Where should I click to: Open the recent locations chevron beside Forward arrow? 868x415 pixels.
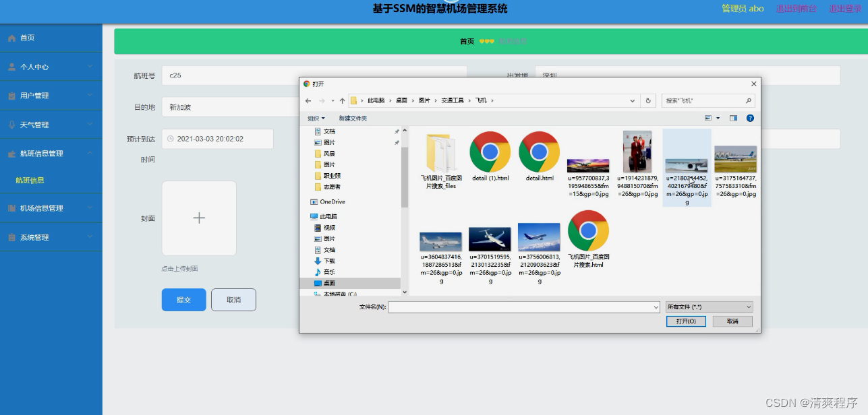tap(332, 101)
